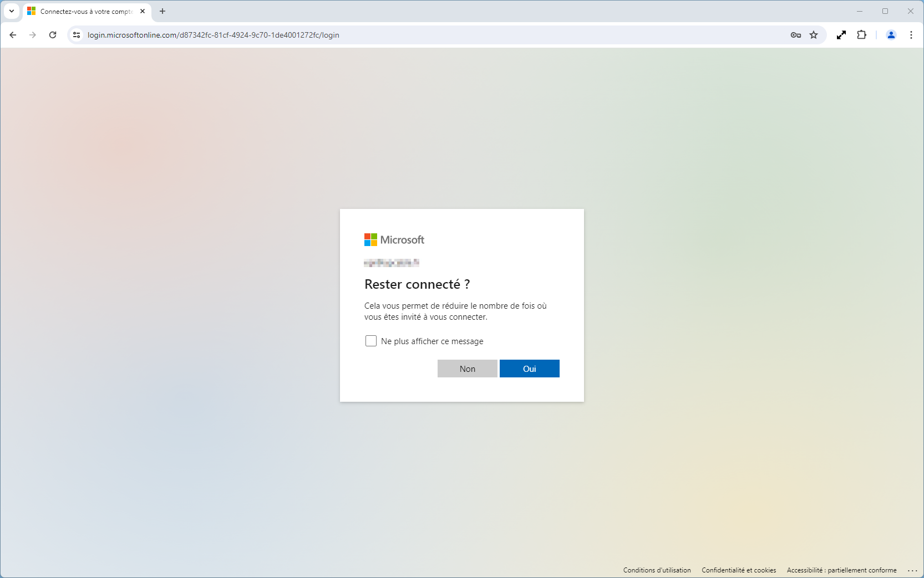Open the tab search dropdown arrow
The image size is (924, 578).
(12, 11)
